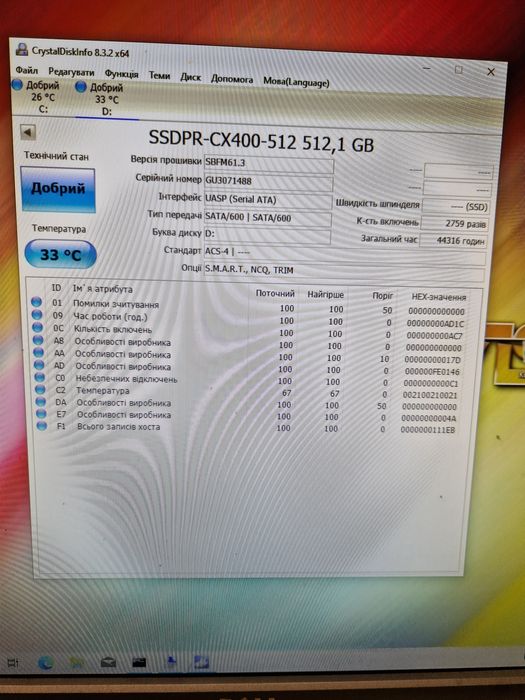Click status orb for attribute C0
The height and width of the screenshot is (700, 525).
(x=40, y=377)
